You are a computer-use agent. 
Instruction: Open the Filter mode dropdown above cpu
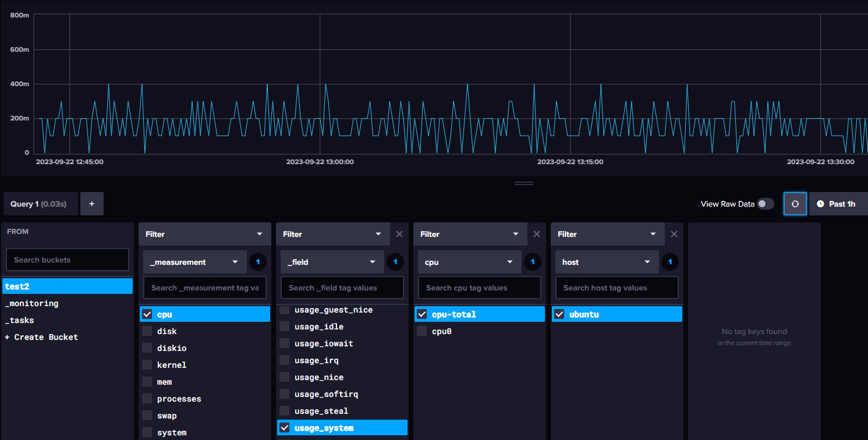pyautogui.click(x=470, y=234)
